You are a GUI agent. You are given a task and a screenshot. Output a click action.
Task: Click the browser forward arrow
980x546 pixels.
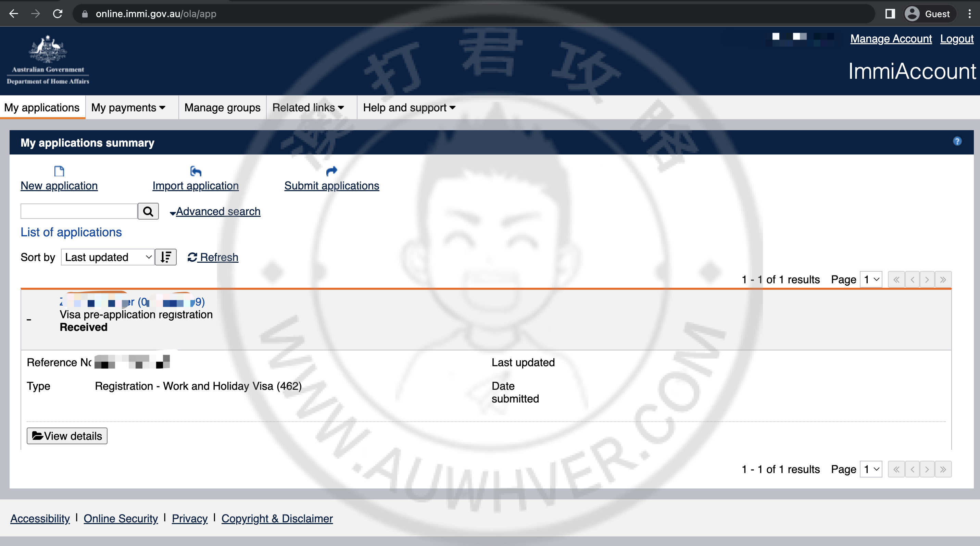click(x=35, y=14)
